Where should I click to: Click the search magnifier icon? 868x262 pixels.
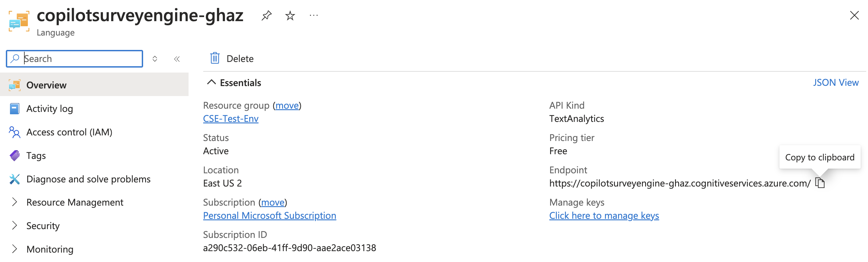(x=15, y=59)
